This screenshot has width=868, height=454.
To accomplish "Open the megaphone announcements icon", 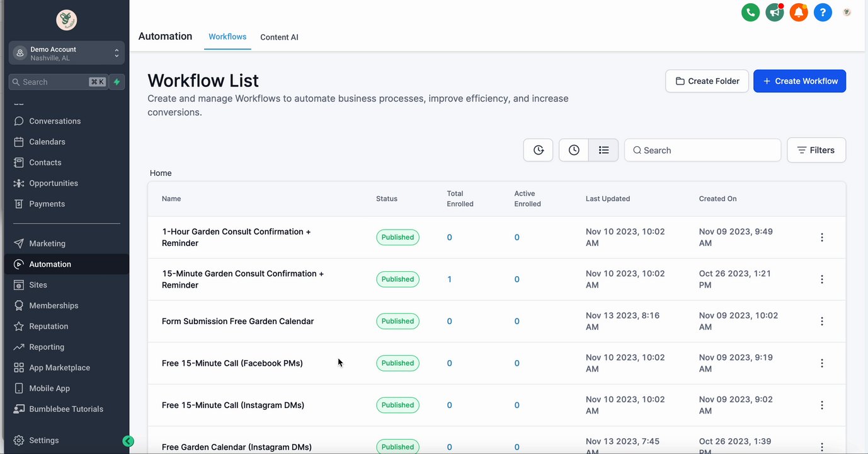I will point(775,12).
